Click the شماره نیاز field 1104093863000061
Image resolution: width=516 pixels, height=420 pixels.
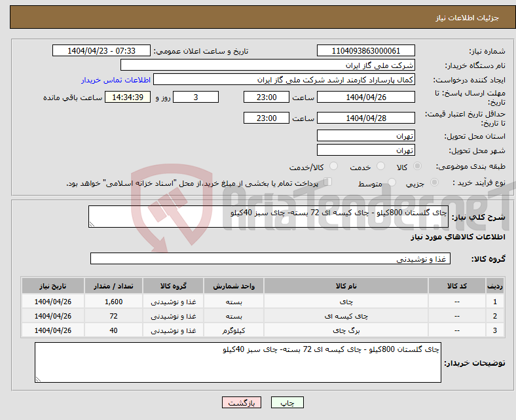(x=365, y=50)
